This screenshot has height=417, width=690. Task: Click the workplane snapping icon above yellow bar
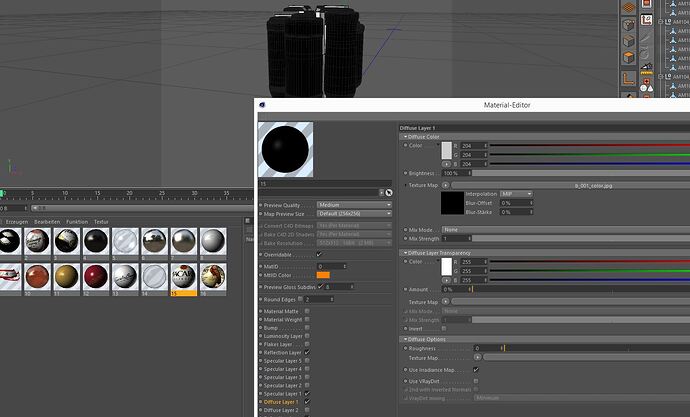[x=646, y=67]
